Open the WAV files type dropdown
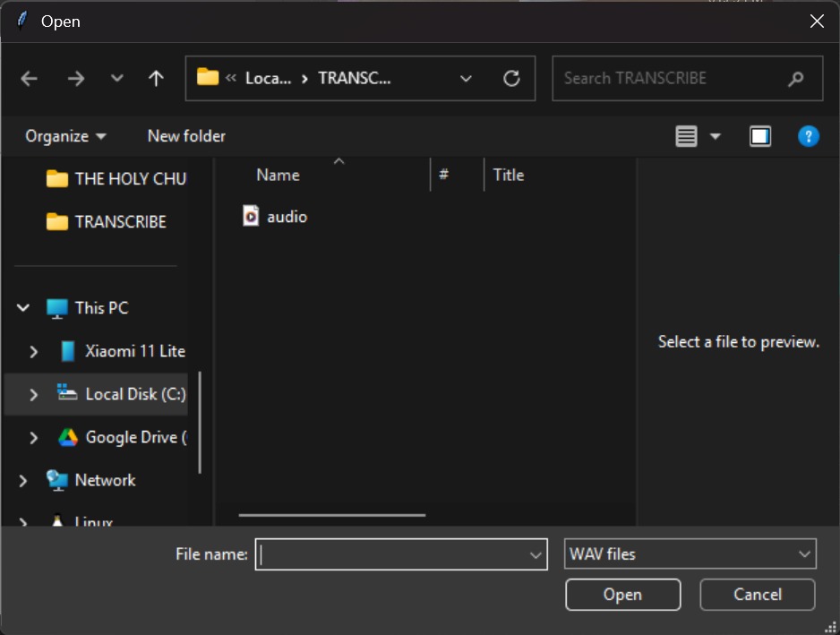Image resolution: width=840 pixels, height=635 pixels. pos(690,554)
